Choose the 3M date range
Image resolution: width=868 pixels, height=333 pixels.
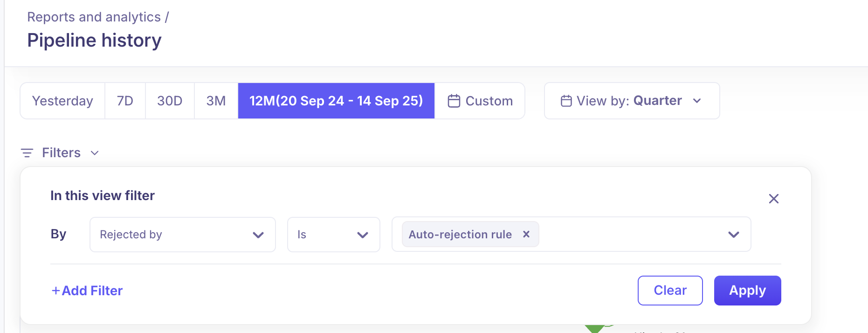click(x=216, y=100)
